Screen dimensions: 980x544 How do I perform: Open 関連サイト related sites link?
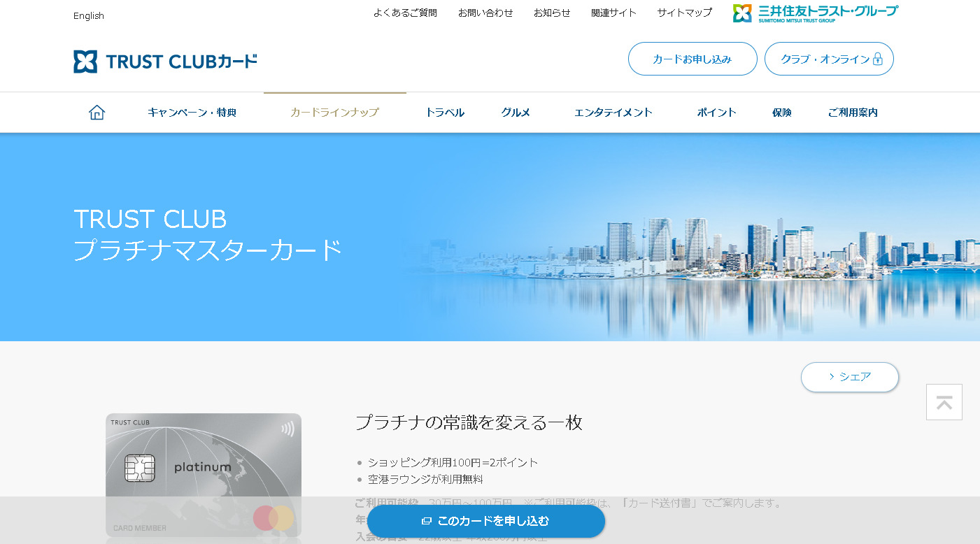point(613,13)
